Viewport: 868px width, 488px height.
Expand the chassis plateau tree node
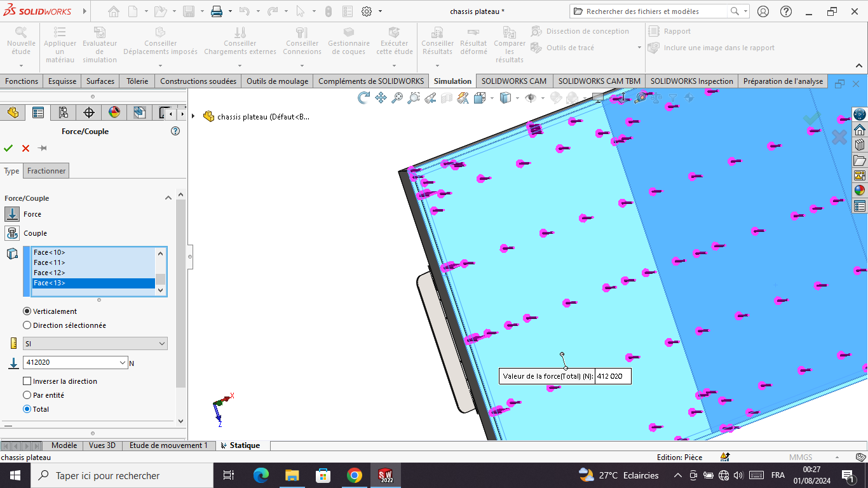[x=193, y=116]
